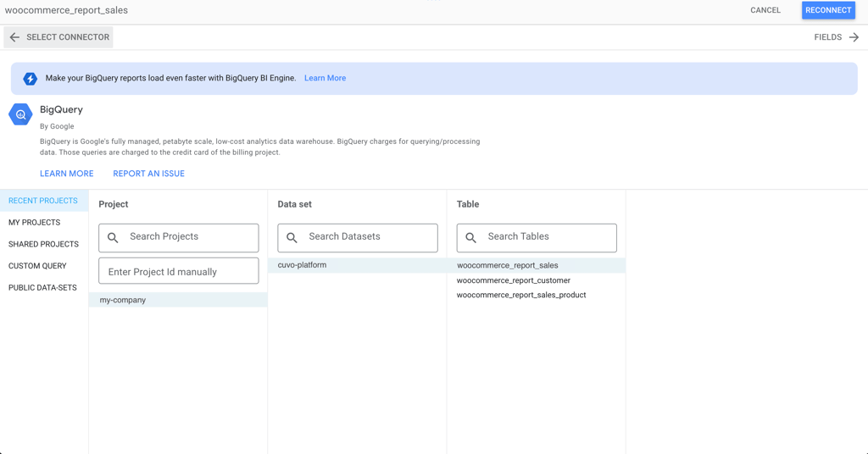The image size is (868, 454).
Task: Click the magnifier icon in Search Tables
Action: pos(470,238)
